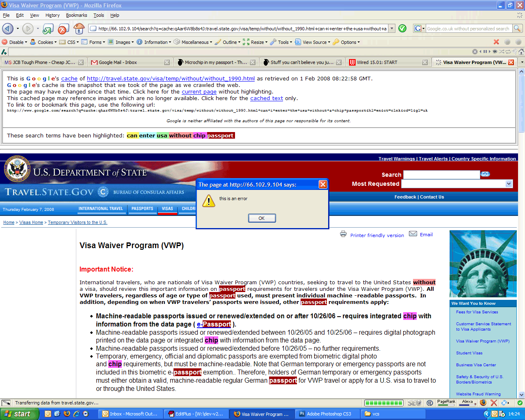Click the Forward navigation button

click(27, 29)
